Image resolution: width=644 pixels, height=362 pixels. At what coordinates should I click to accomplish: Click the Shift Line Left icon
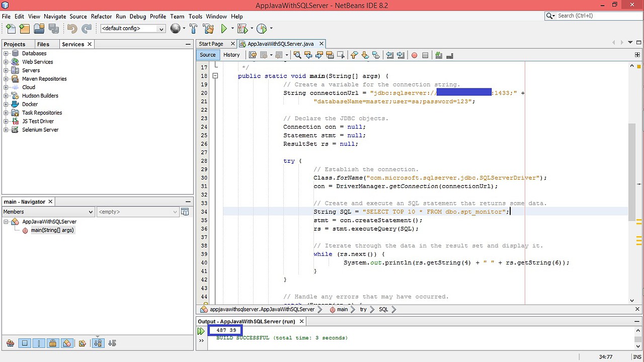[x=390, y=55]
